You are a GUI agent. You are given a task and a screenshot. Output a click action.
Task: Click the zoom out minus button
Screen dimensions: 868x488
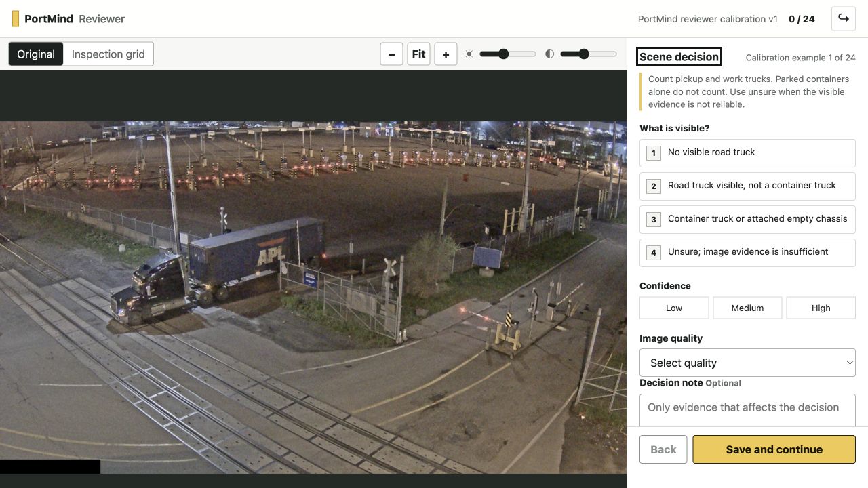[391, 54]
